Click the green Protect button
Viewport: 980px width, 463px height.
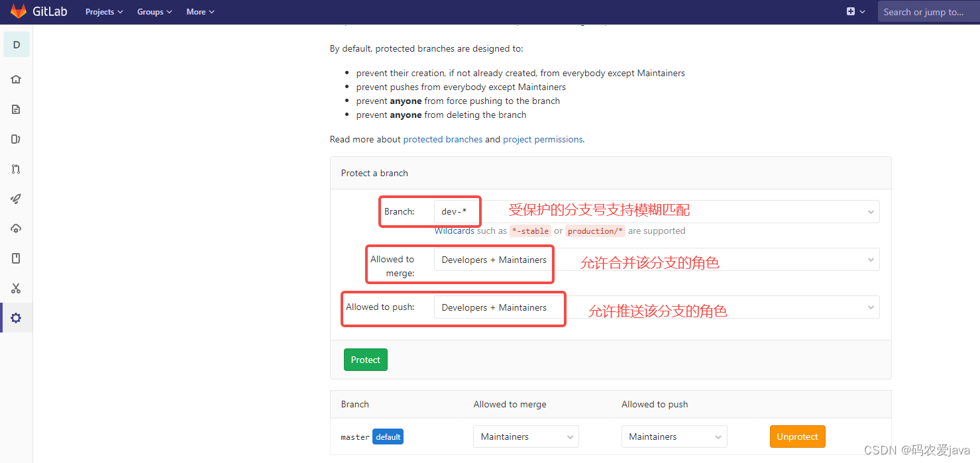click(366, 360)
